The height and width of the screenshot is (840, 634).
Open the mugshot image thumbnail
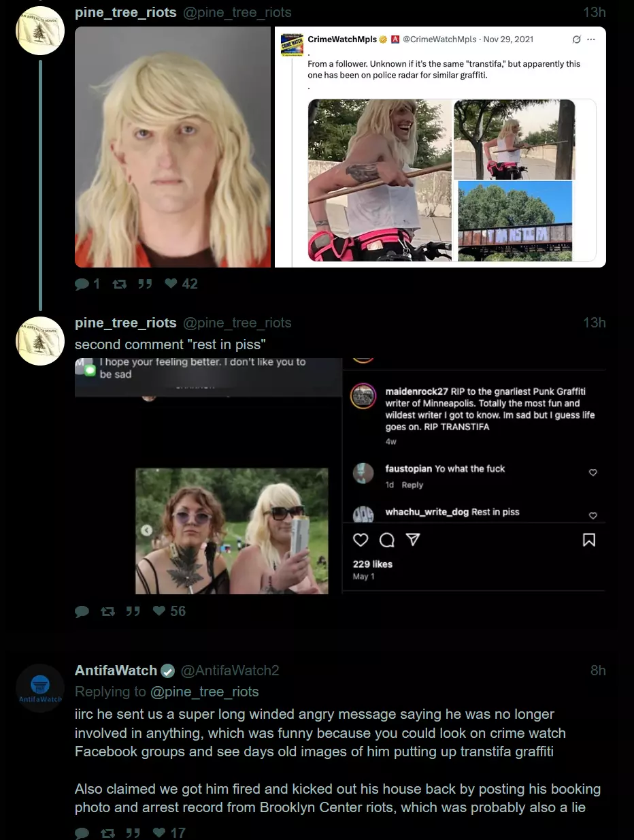173,147
